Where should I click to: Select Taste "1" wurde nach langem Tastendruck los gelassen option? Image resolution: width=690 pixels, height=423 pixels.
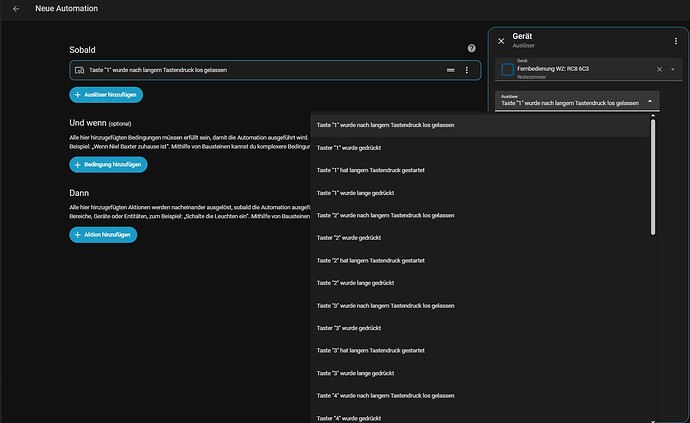coord(480,125)
